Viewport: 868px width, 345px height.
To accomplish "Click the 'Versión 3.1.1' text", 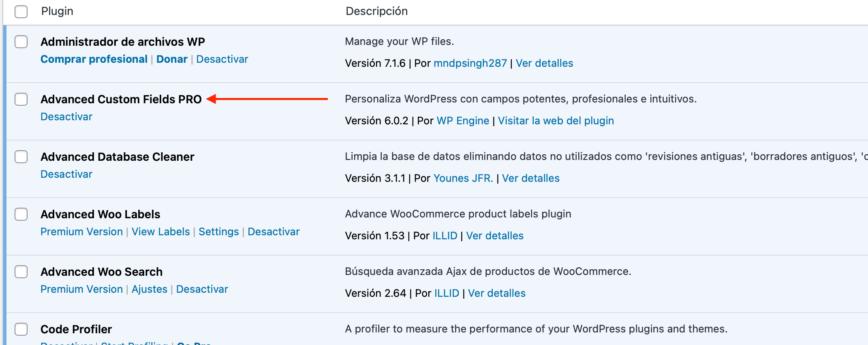I will click(375, 178).
